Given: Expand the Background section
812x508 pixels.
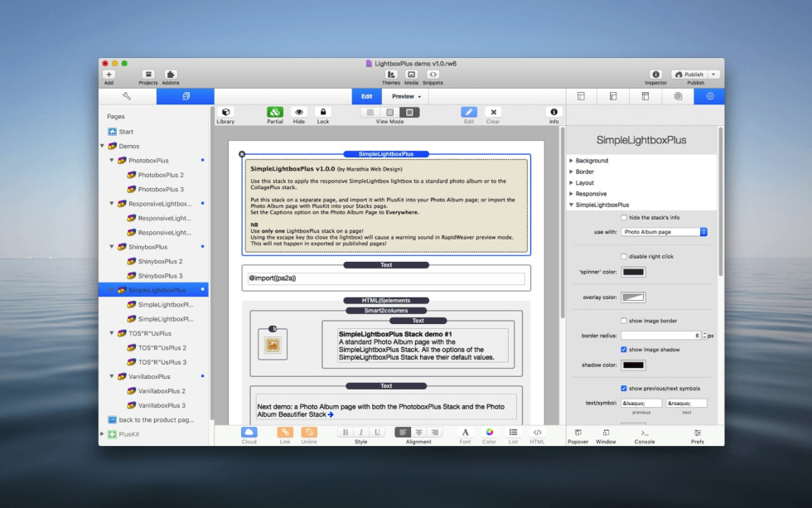Looking at the screenshot, I should [571, 161].
